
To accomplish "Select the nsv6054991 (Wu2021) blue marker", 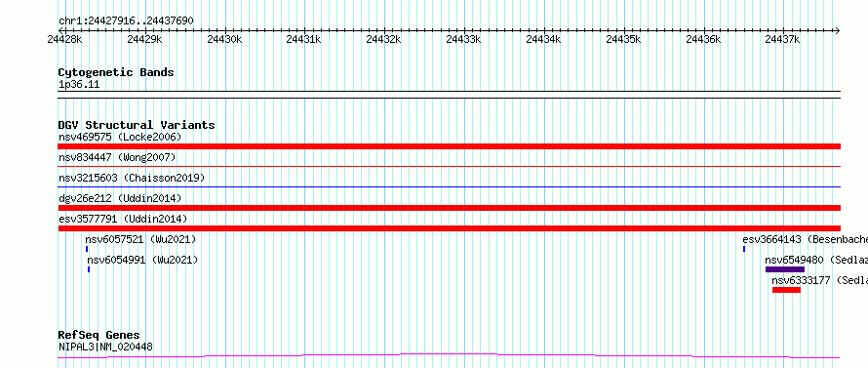I will click(89, 269).
